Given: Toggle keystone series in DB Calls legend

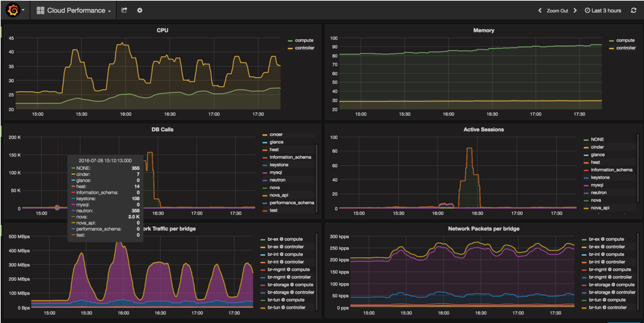Looking at the screenshot, I should (x=279, y=165).
